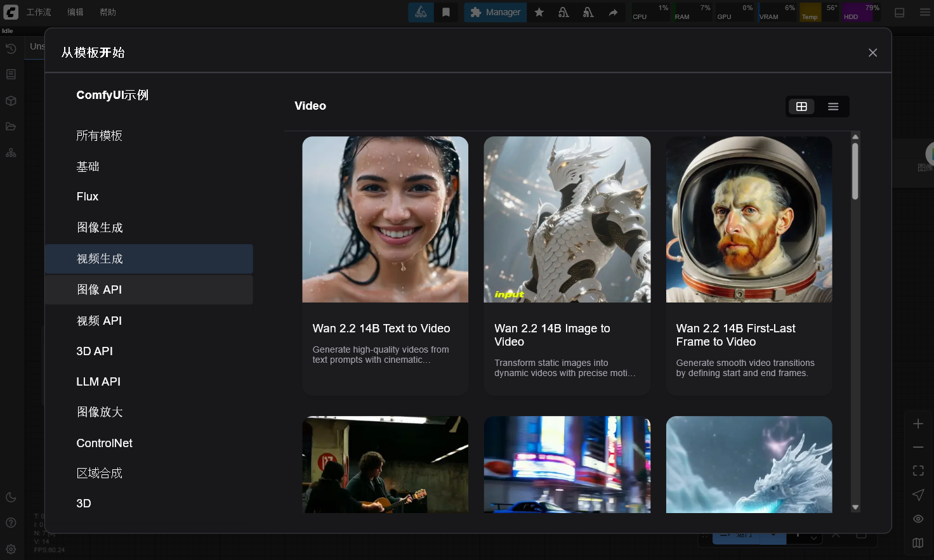934x560 pixels.
Task: Open the workflows folder sidebar icon
Action: pyautogui.click(x=11, y=126)
